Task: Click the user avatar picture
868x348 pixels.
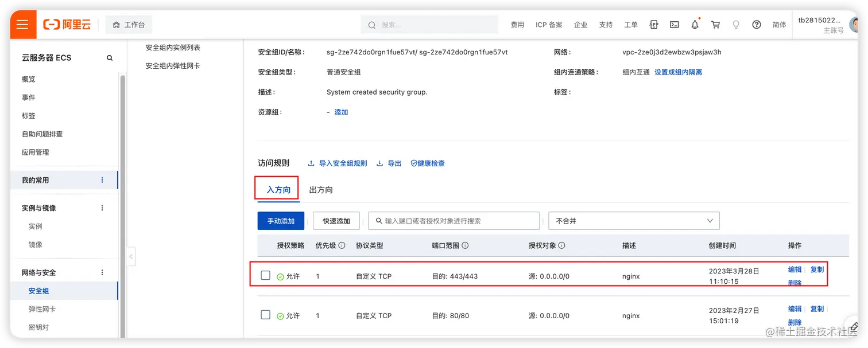Action: 854,25
